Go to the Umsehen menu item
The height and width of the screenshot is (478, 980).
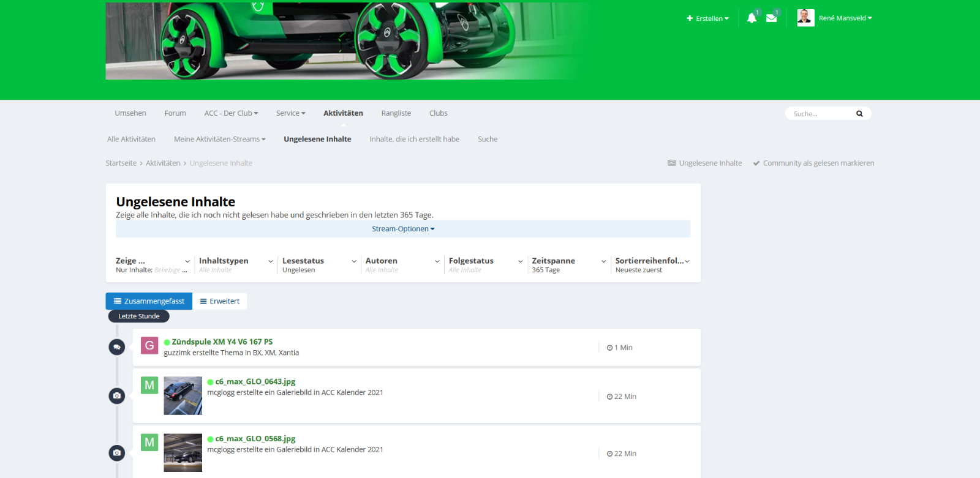(130, 113)
